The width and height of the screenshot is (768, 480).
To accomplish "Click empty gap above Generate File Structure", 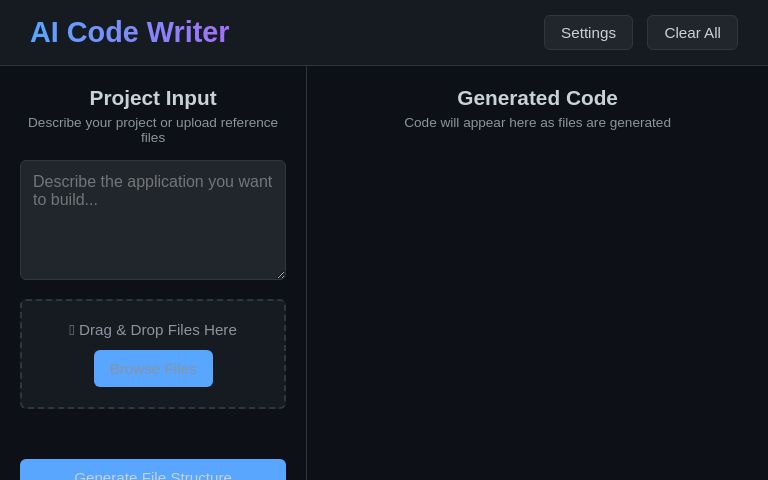I will click(x=153, y=434).
